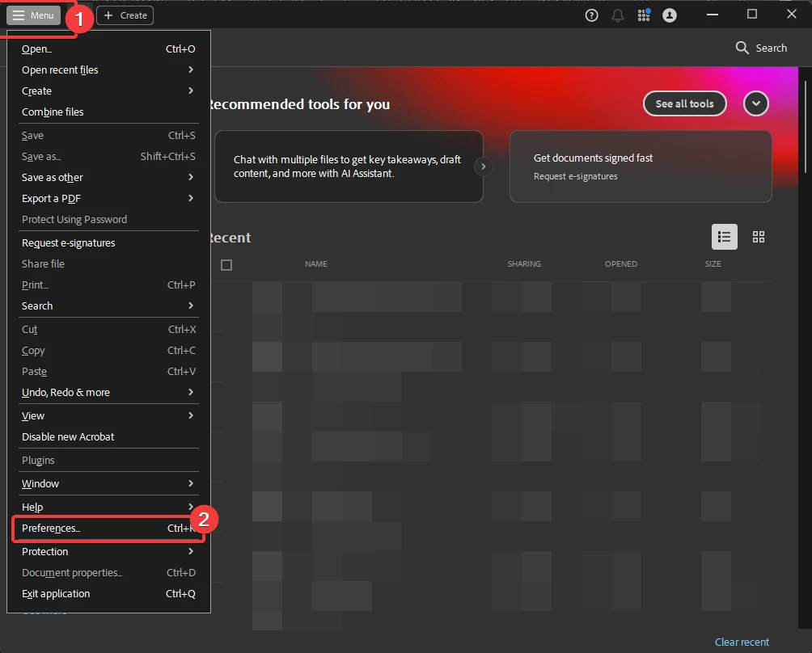This screenshot has width=812, height=653.
Task: Open notifications bell icon
Action: (617, 15)
